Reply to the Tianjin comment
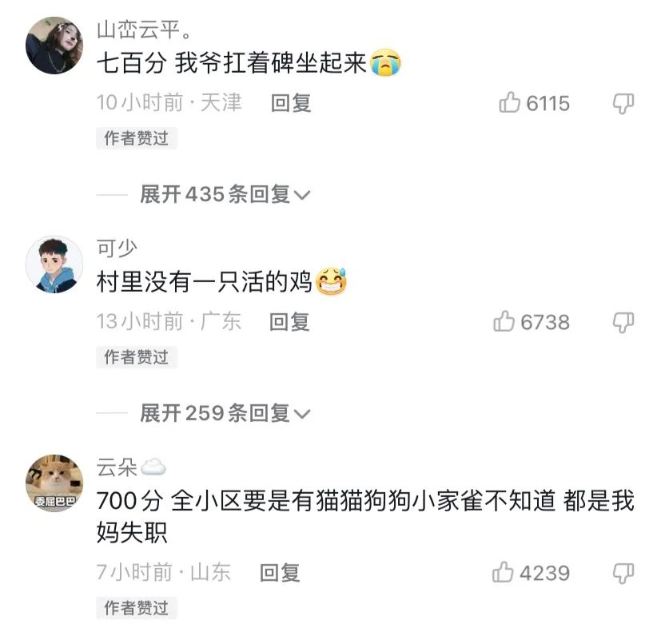This screenshot has height=644, width=661. pyautogui.click(x=291, y=103)
